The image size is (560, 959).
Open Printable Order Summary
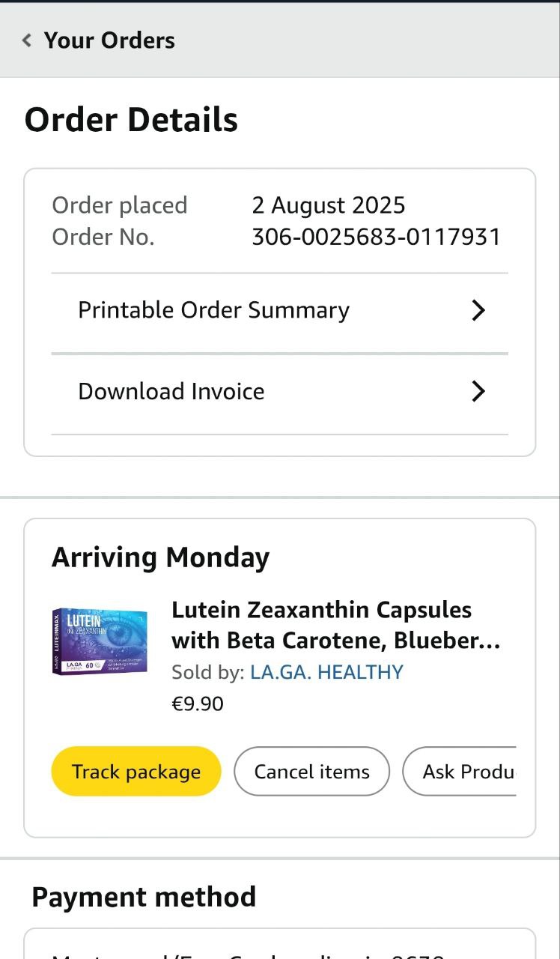(213, 310)
